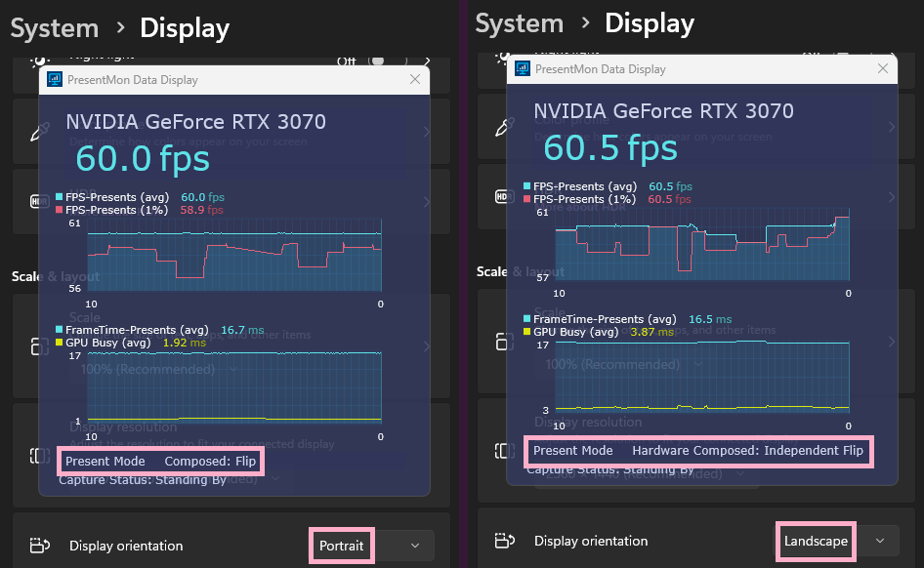The image size is (924, 568).
Task: Click the Scale icon in left settings panel
Action: [x=39, y=346]
